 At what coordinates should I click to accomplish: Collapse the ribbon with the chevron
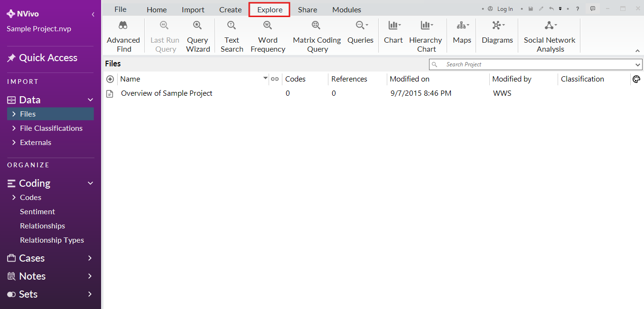[x=637, y=51]
